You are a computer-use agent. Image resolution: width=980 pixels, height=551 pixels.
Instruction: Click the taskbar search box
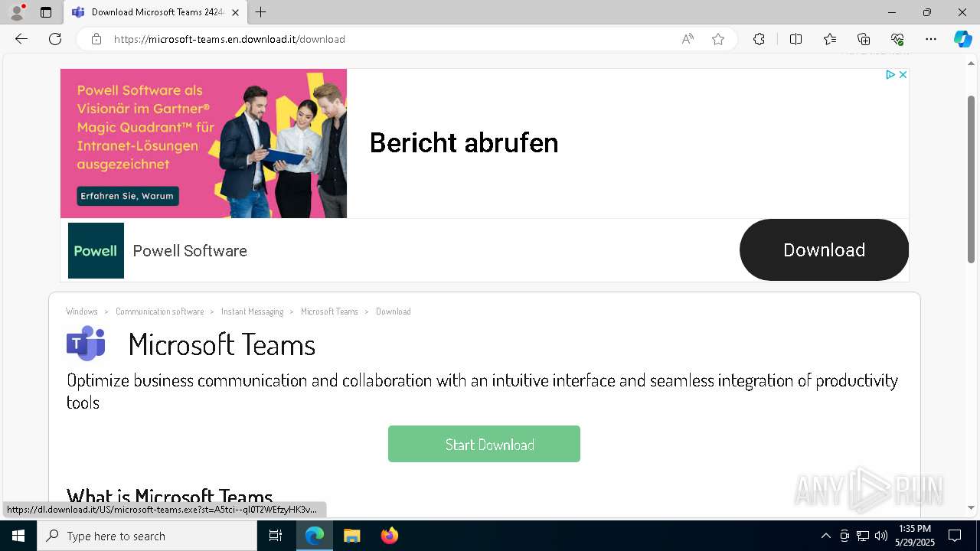(147, 536)
